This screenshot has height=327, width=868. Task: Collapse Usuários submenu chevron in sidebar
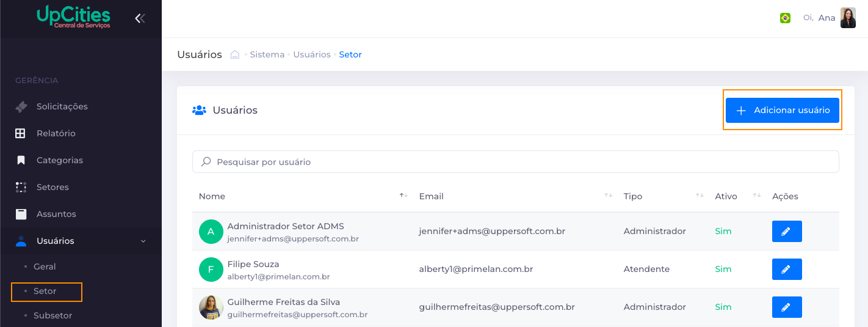pos(143,241)
